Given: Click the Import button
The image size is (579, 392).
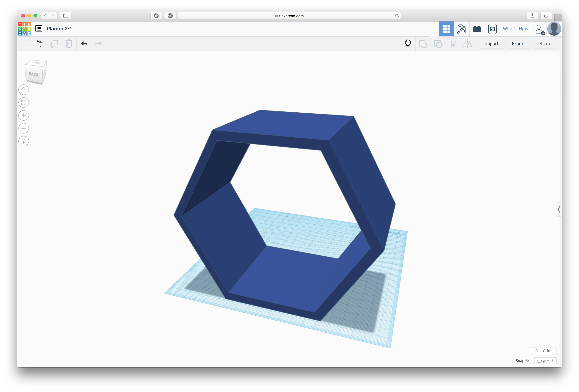Looking at the screenshot, I should coord(491,44).
